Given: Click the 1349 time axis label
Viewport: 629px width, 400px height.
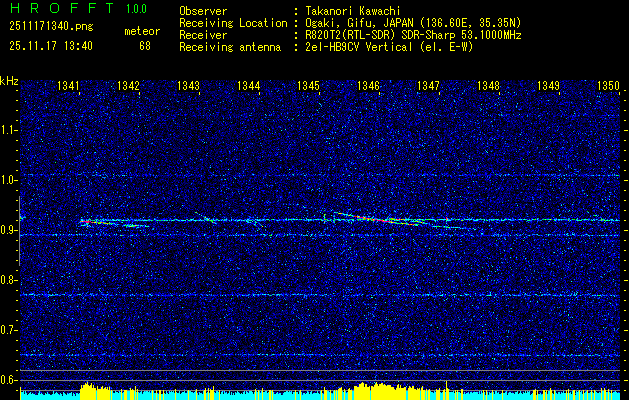Looking at the screenshot, I should [548, 86].
